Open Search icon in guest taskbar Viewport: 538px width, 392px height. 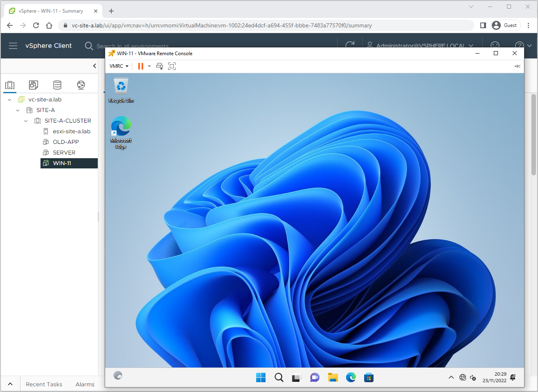tap(279, 378)
